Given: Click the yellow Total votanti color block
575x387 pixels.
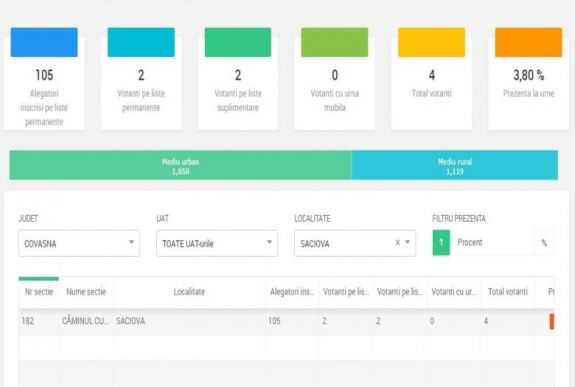Looking at the screenshot, I should [432, 42].
